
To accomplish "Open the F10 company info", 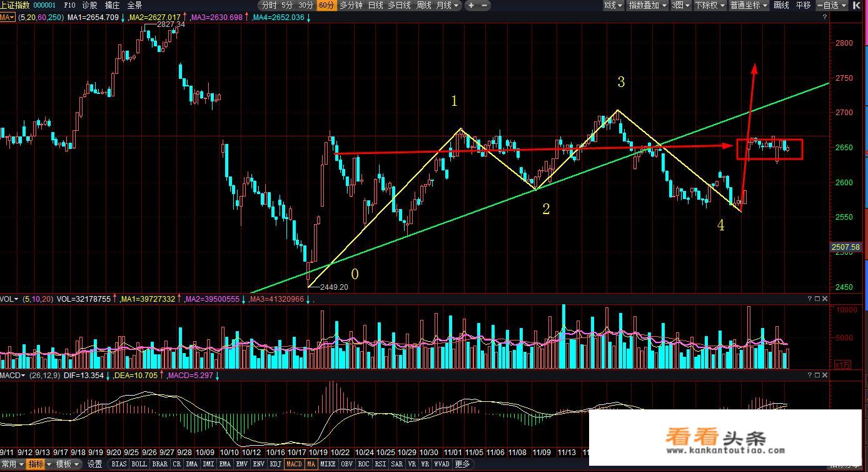I will pos(70,5).
